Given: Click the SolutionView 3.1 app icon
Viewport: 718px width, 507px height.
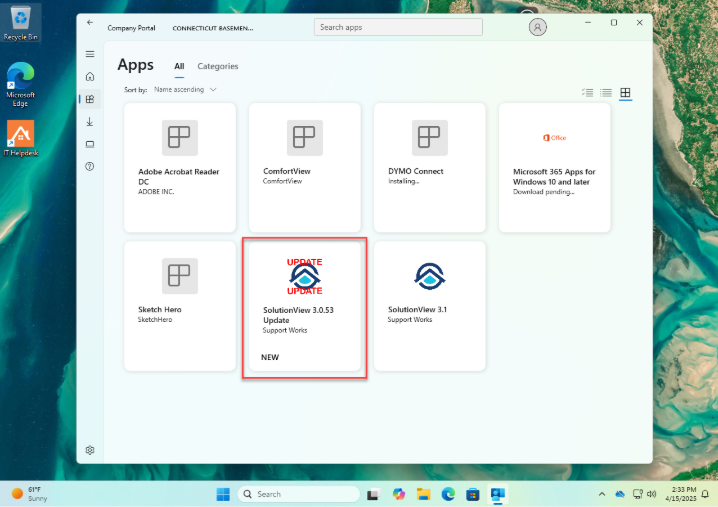Looking at the screenshot, I should [430, 276].
